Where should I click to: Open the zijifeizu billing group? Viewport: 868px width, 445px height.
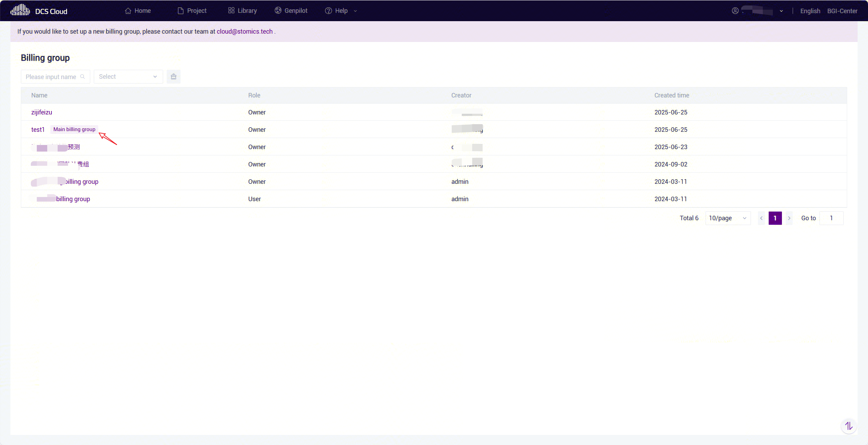pyautogui.click(x=42, y=112)
